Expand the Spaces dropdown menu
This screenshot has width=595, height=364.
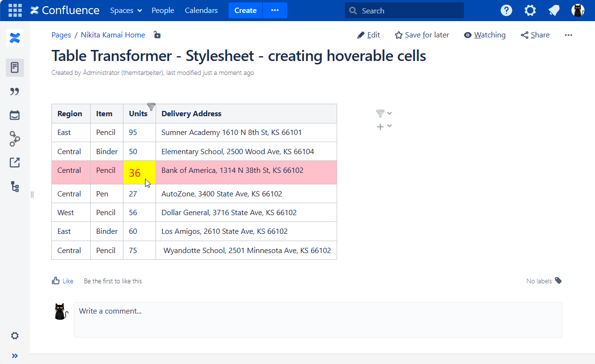[126, 11]
